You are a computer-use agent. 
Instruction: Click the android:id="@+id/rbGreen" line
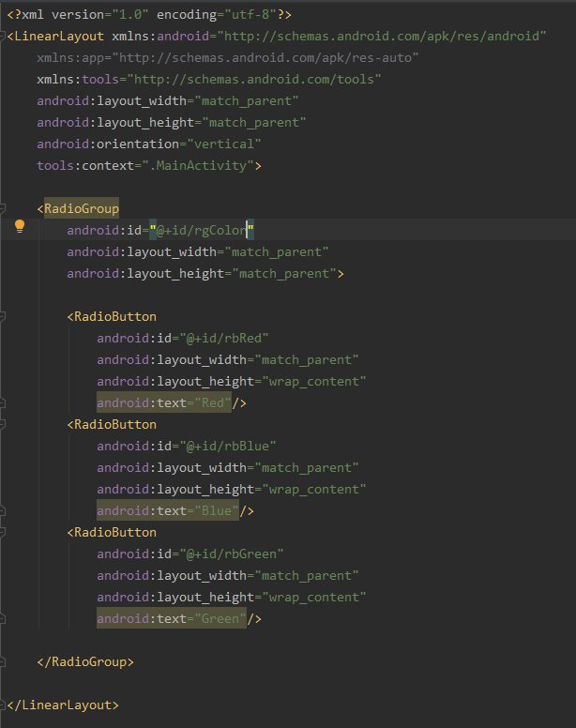pos(189,554)
